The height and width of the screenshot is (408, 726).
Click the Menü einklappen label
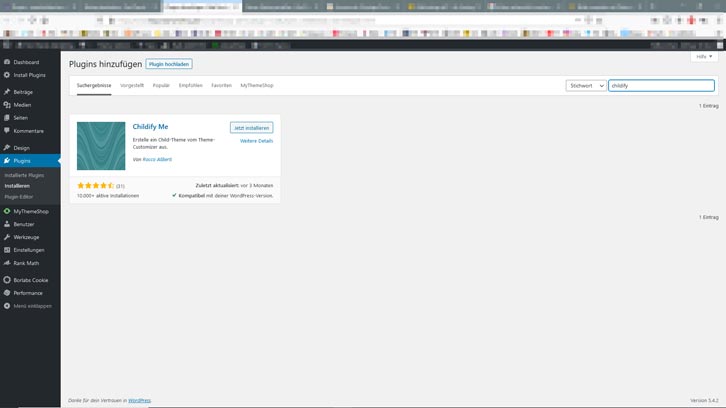coord(32,306)
